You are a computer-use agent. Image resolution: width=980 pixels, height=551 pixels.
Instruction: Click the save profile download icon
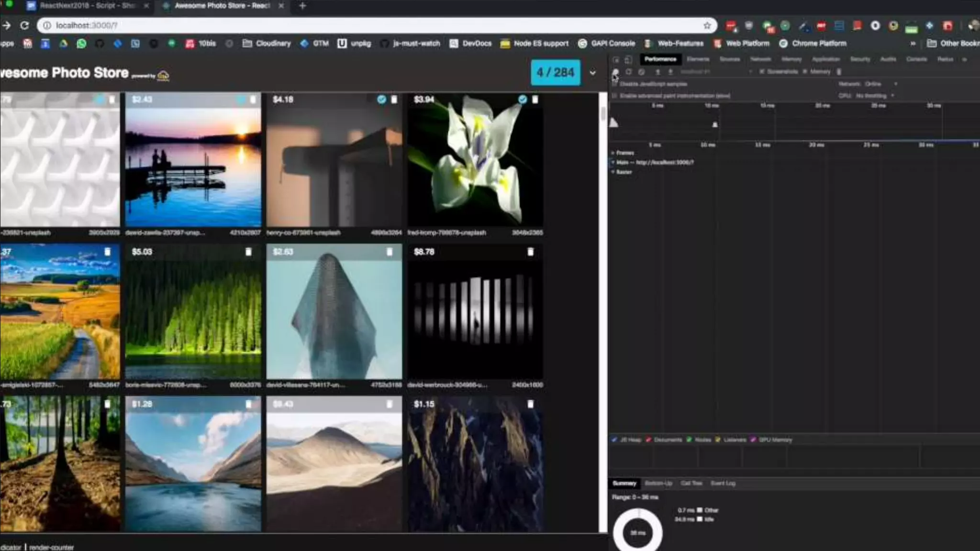pos(670,72)
